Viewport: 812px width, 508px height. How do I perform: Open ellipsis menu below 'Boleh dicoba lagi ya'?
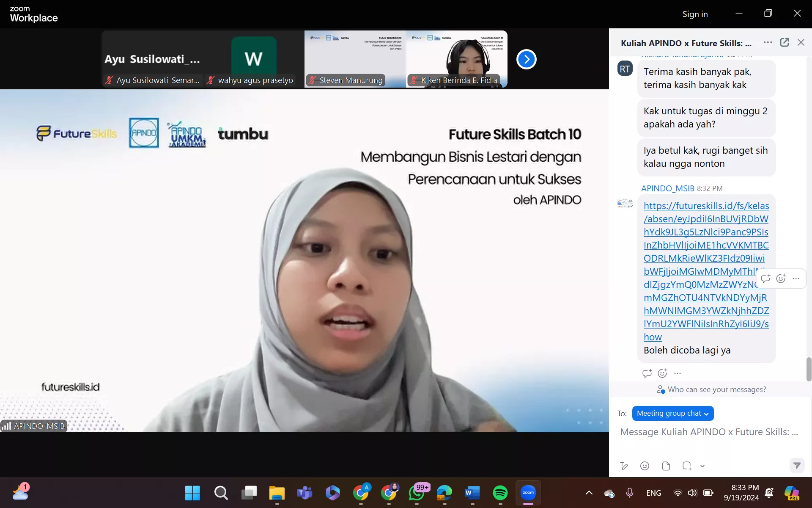pos(678,373)
